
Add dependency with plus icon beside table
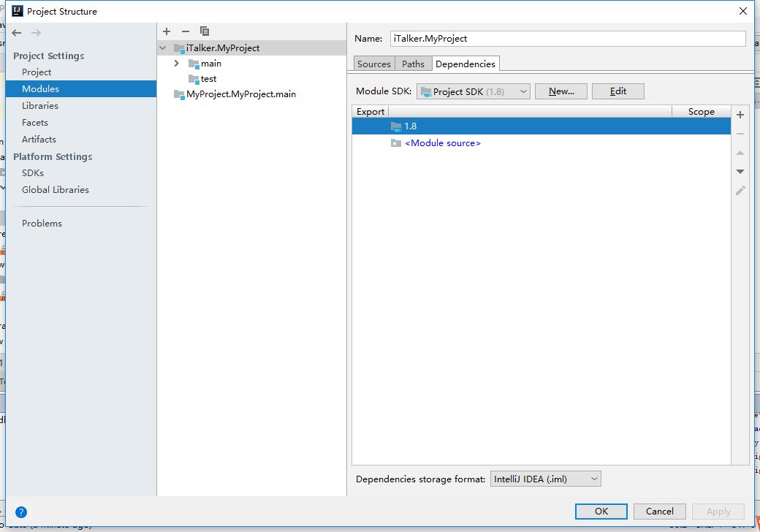pyautogui.click(x=740, y=115)
